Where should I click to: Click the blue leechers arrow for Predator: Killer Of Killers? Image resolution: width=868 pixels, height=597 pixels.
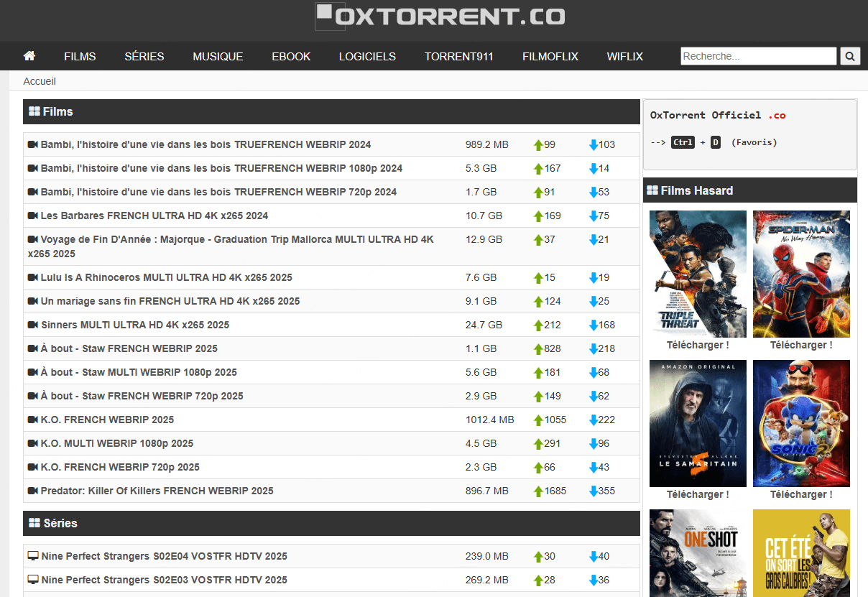click(x=592, y=491)
